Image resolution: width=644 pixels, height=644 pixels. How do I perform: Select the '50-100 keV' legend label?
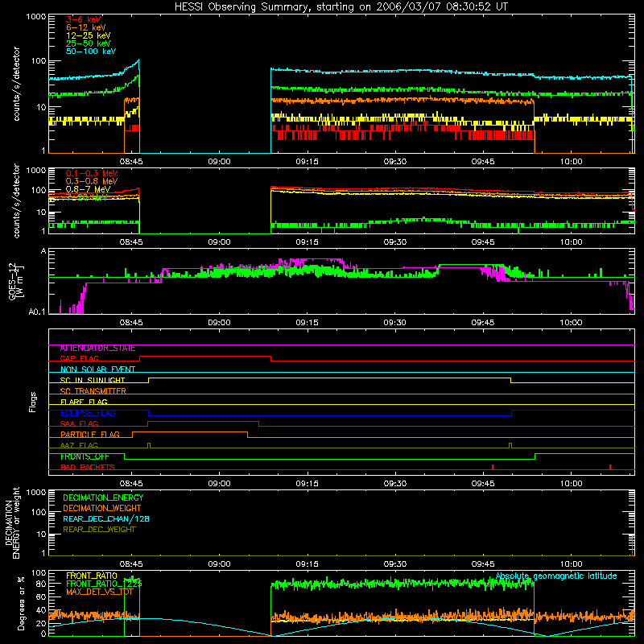[91, 52]
